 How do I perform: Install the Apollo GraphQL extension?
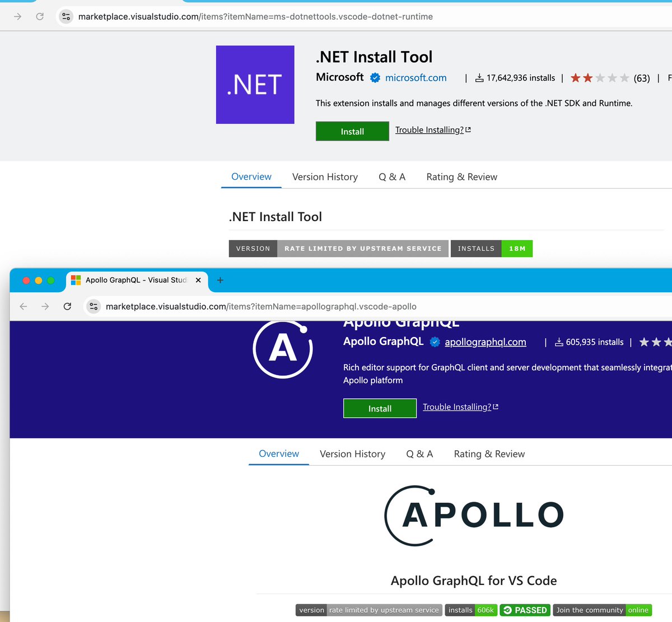point(380,408)
